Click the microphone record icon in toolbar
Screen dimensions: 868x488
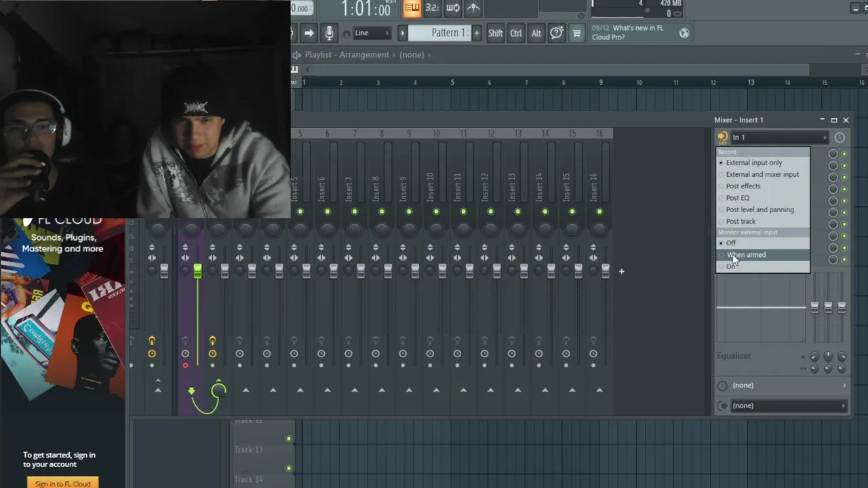(329, 33)
